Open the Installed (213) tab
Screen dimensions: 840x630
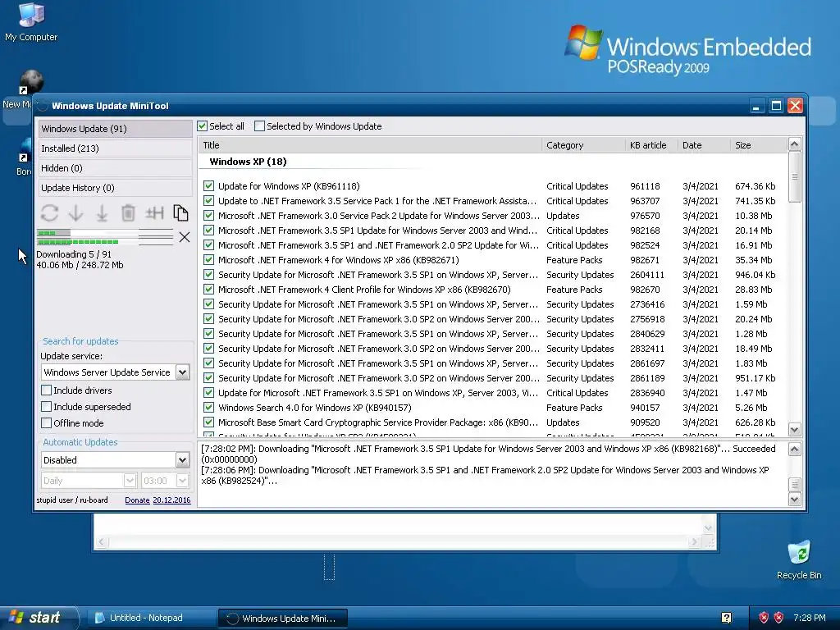pos(115,148)
